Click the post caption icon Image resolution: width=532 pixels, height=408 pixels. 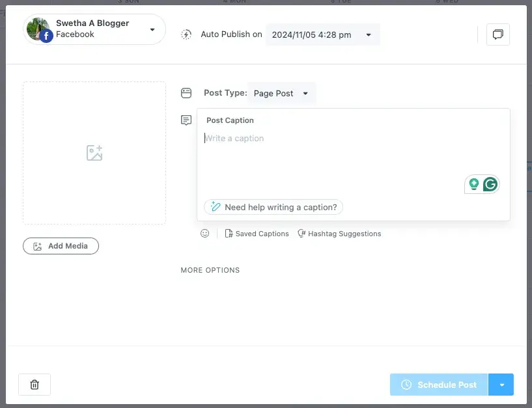(186, 120)
